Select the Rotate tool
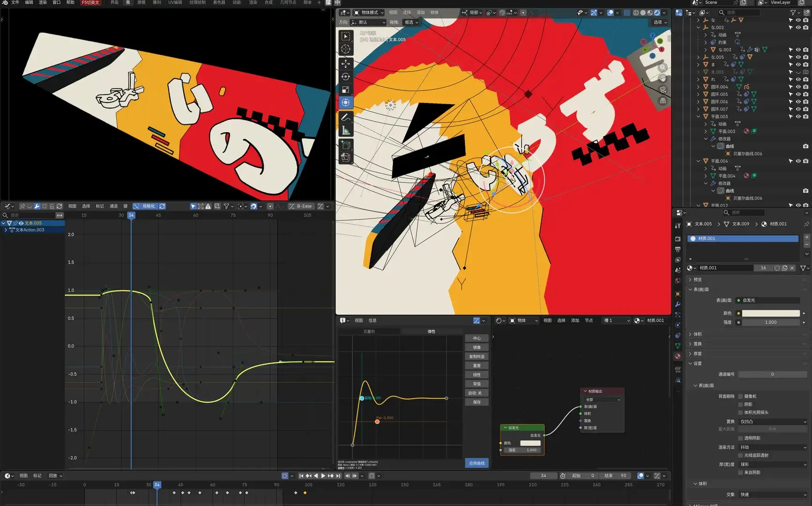 (x=345, y=76)
